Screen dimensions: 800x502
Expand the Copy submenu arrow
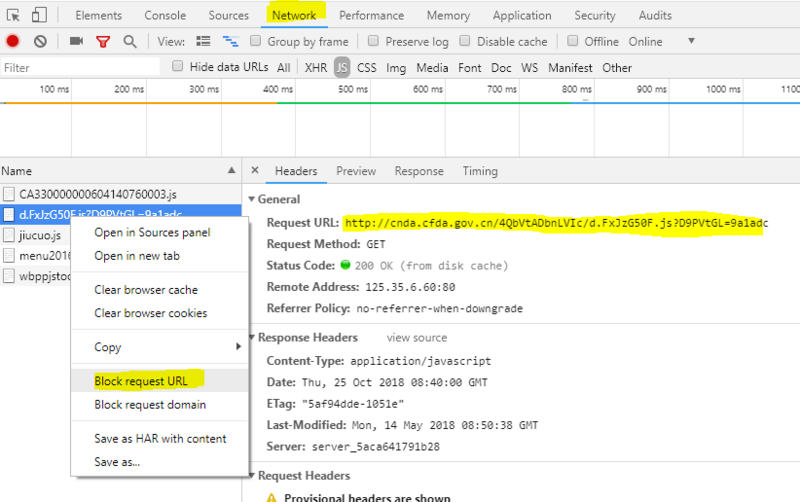coord(238,347)
